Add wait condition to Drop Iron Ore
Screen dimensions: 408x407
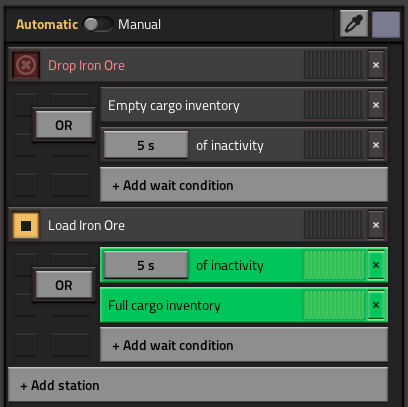[x=244, y=185]
